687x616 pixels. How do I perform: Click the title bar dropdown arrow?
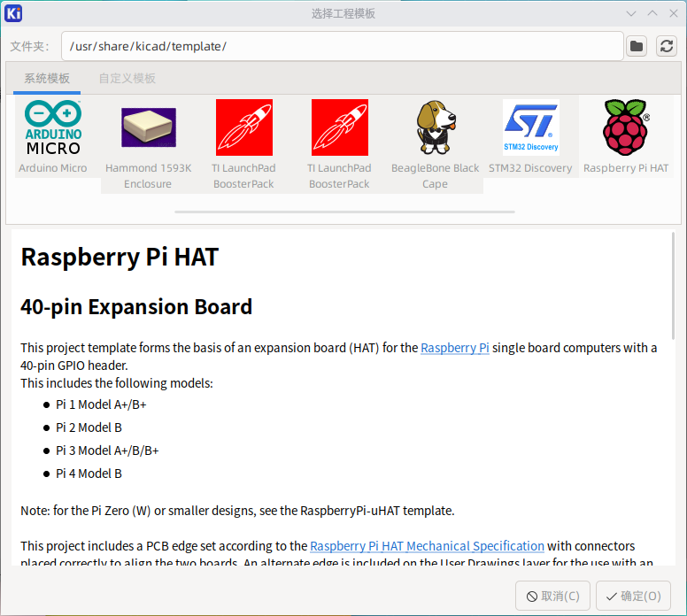[631, 13]
